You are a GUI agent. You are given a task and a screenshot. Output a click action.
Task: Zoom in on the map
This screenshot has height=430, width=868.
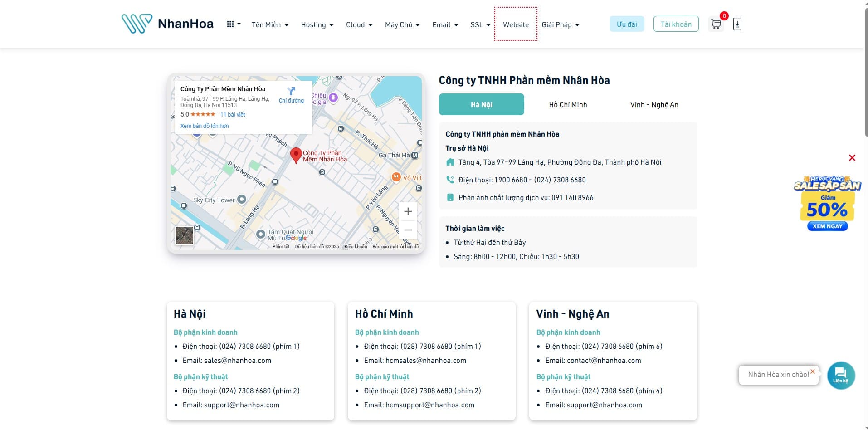pos(408,211)
